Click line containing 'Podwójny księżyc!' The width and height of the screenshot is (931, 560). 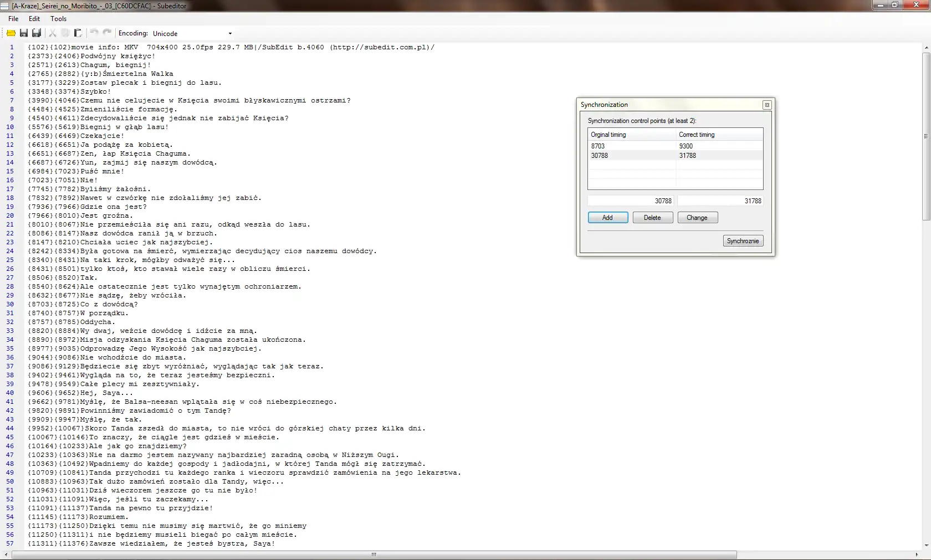click(91, 56)
